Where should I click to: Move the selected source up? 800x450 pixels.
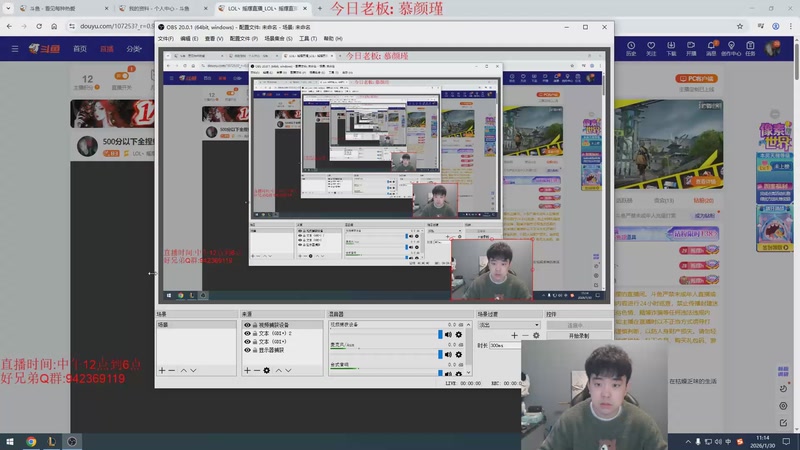[279, 370]
